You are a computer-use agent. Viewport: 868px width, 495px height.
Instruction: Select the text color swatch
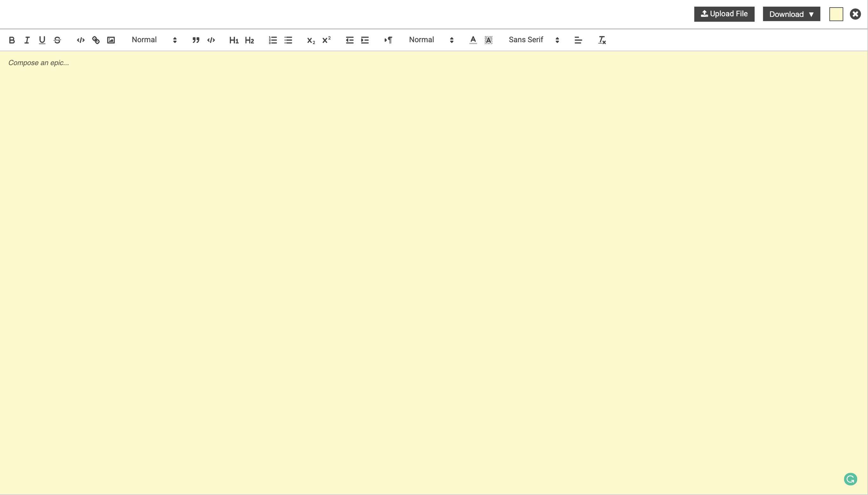473,39
